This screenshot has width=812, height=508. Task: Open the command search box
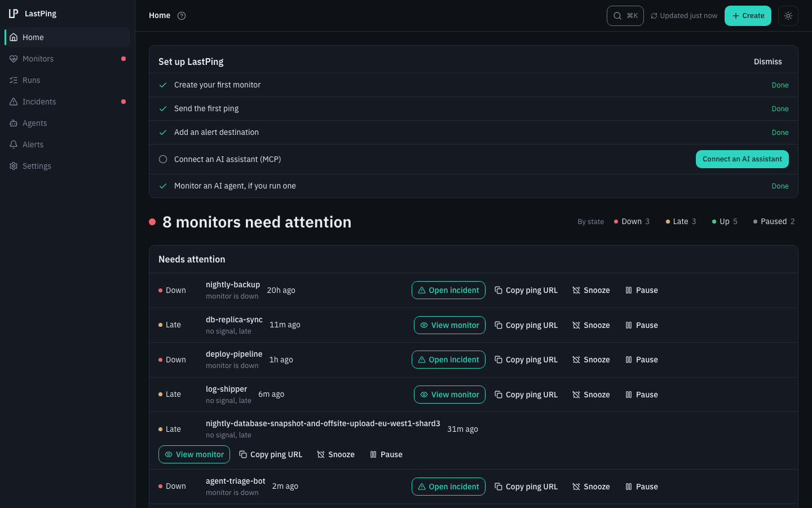[625, 16]
